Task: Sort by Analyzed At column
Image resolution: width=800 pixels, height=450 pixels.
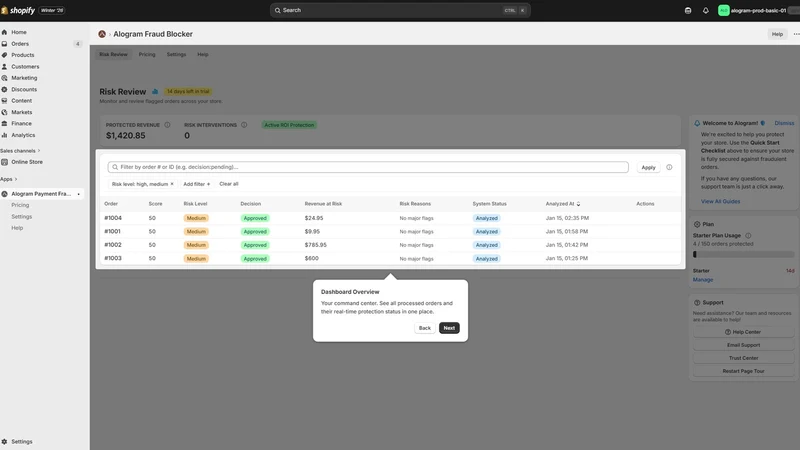Action: click(x=563, y=204)
